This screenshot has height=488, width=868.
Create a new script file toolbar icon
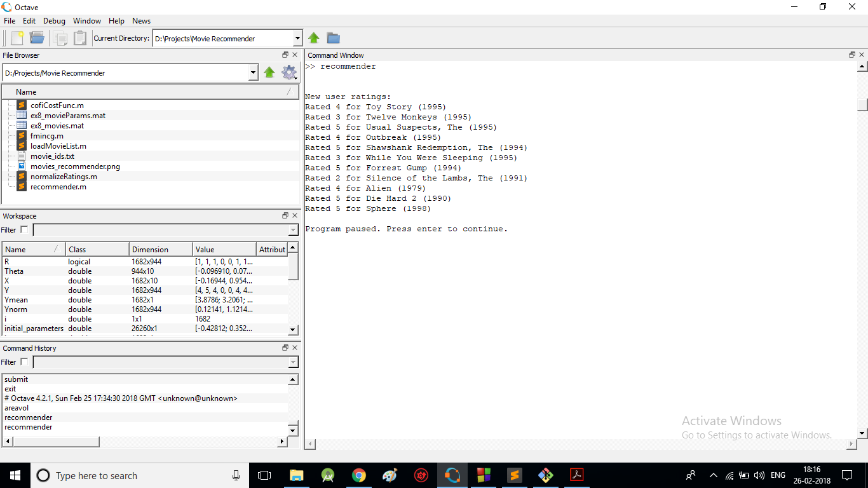pyautogui.click(x=17, y=38)
